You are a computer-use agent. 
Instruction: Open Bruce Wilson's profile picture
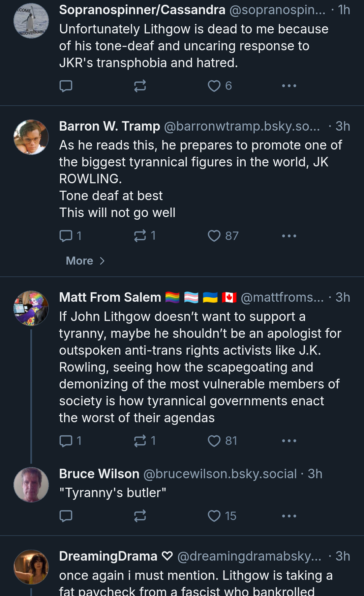click(x=31, y=485)
